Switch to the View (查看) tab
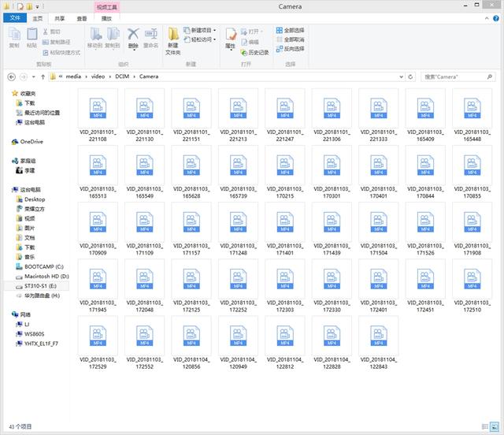The height and width of the screenshot is (435, 504). (82, 19)
